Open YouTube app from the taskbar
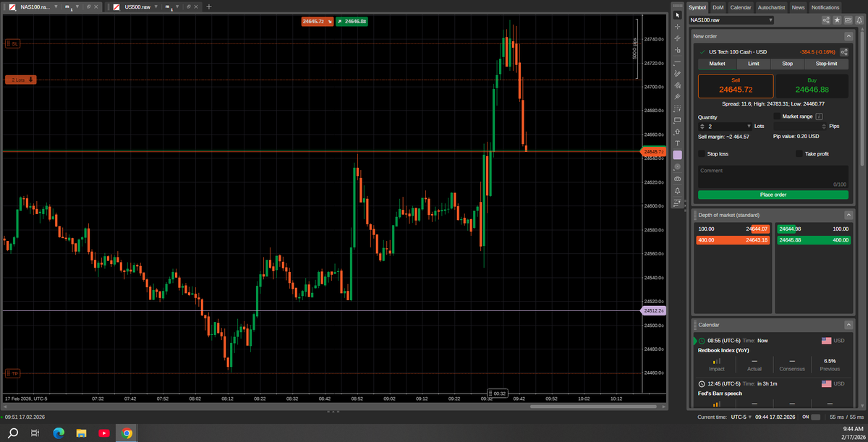This screenshot has width=868, height=442. 104,433
